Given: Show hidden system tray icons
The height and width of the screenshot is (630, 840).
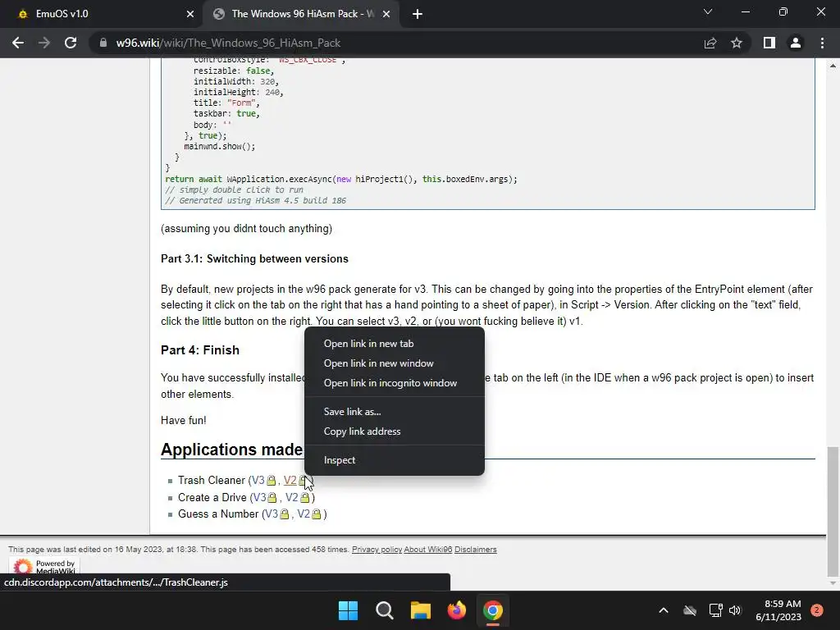Looking at the screenshot, I should click(663, 610).
